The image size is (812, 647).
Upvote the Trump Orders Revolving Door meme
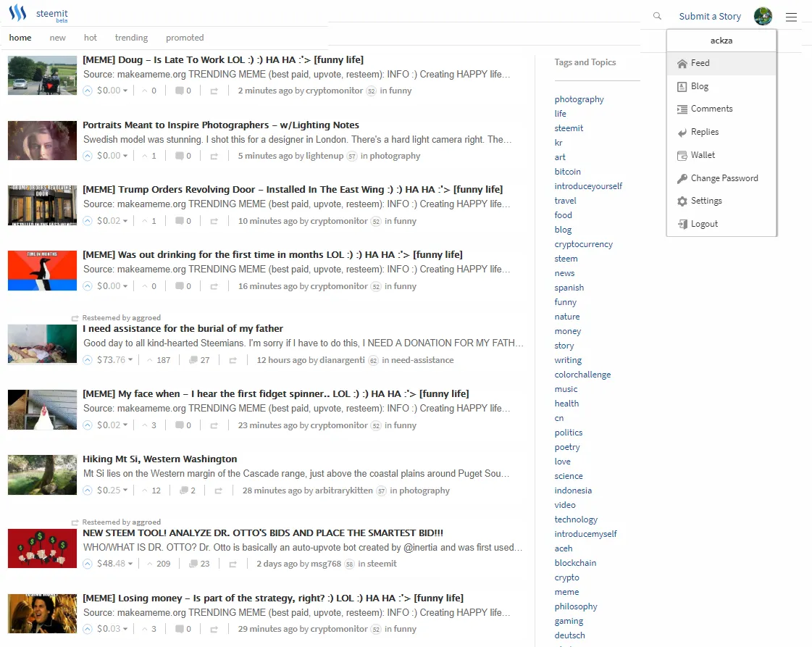88,221
